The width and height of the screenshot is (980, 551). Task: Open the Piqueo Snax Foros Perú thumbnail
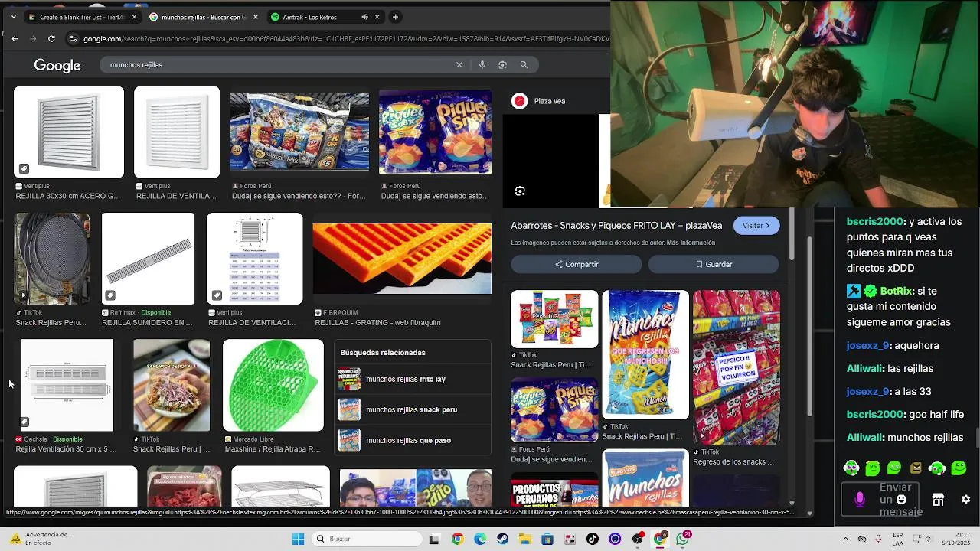(x=435, y=132)
